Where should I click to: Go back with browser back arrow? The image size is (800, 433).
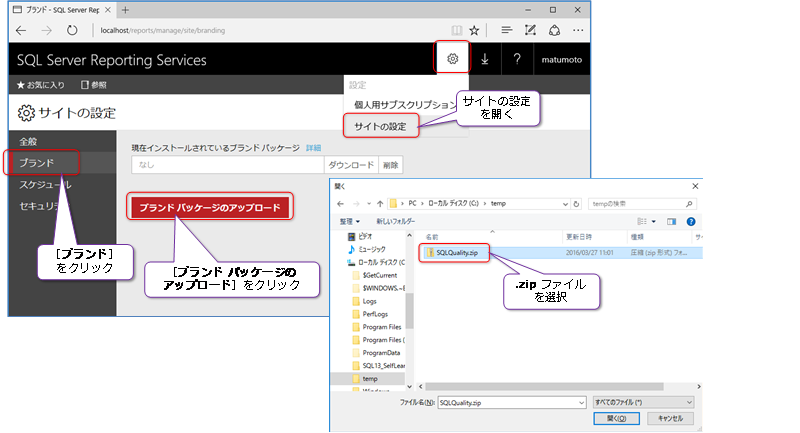coord(21,31)
